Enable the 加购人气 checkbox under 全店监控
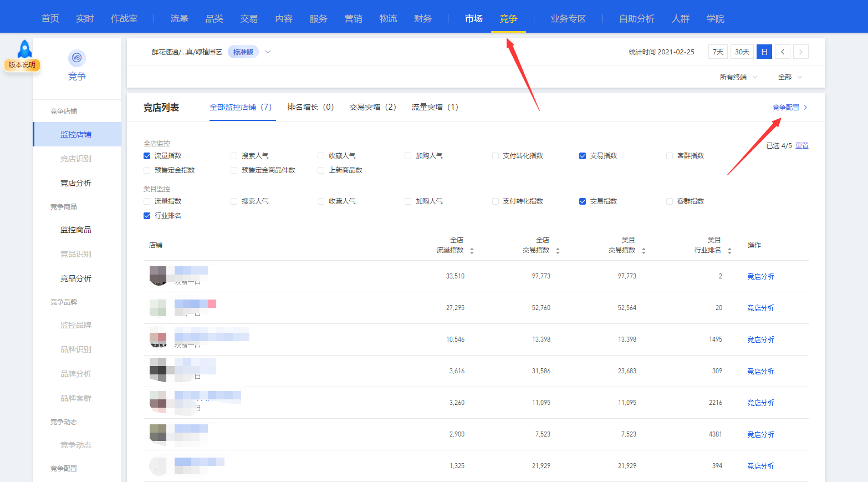The height and width of the screenshot is (482, 868). click(x=408, y=155)
